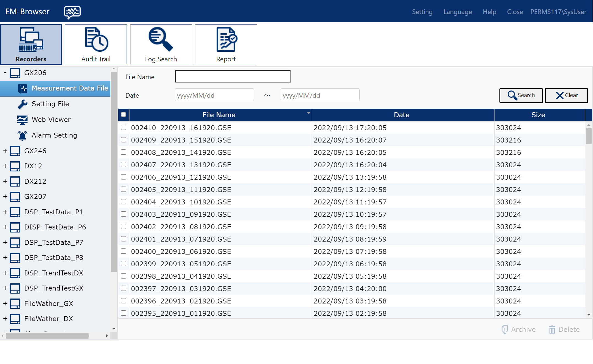This screenshot has height=364, width=593.
Task: Expand the DX12 tree node
Action: point(5,166)
